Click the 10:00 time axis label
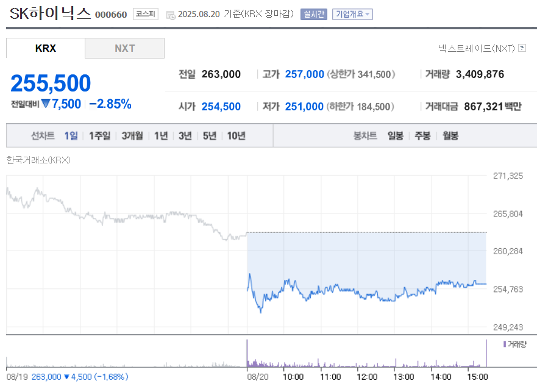 (x=293, y=377)
